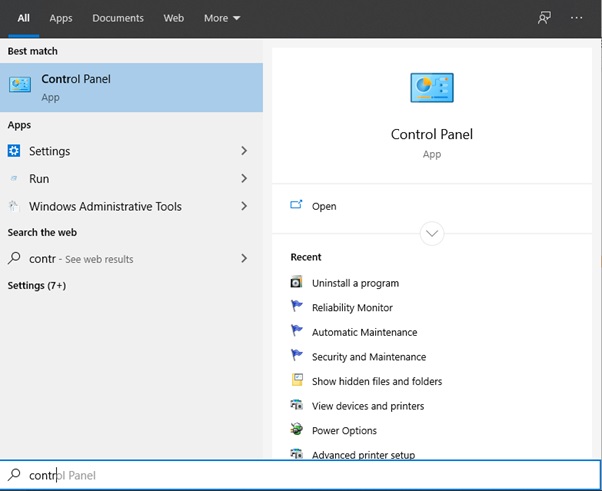The width and height of the screenshot is (602, 491).
Task: Open the three-dot options menu
Action: (576, 18)
